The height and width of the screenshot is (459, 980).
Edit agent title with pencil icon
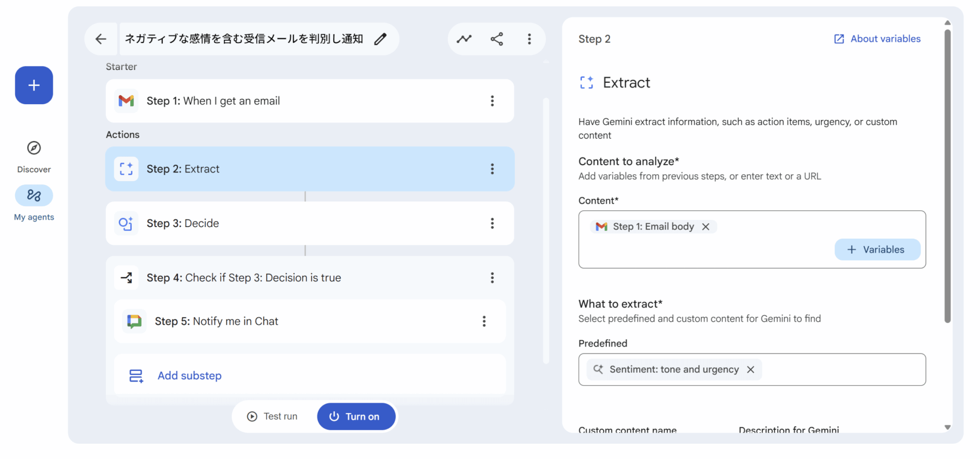pos(380,39)
